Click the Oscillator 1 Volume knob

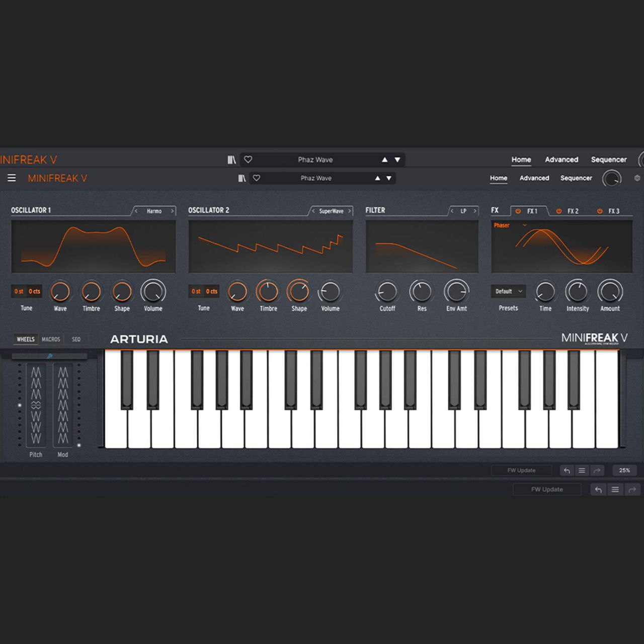click(153, 291)
